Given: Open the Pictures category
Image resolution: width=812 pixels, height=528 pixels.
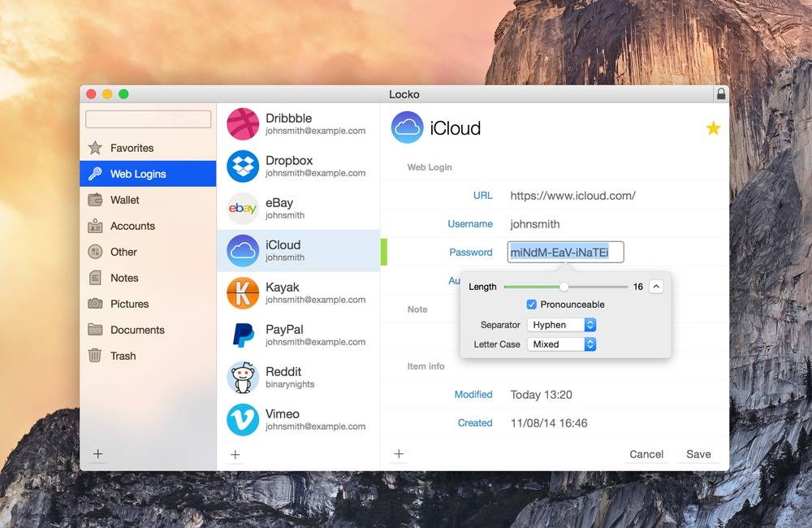Looking at the screenshot, I should [x=148, y=304].
